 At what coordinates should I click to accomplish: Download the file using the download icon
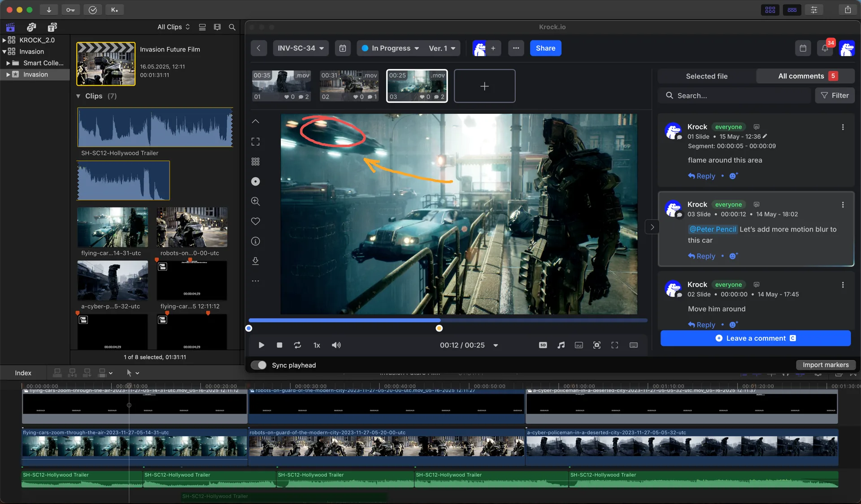(256, 261)
